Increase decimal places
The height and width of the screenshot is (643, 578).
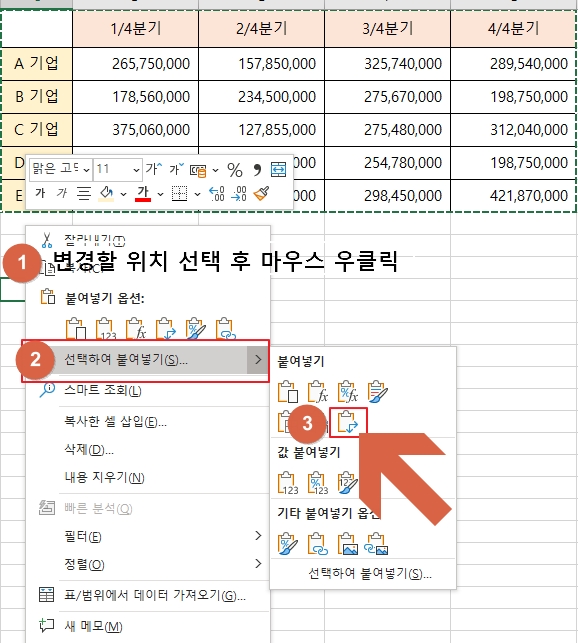pyautogui.click(x=217, y=193)
